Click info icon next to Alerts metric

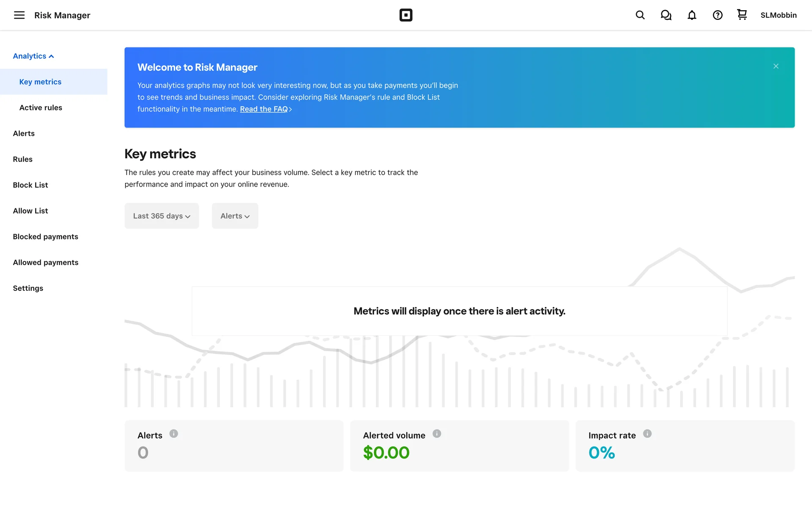pyautogui.click(x=173, y=433)
